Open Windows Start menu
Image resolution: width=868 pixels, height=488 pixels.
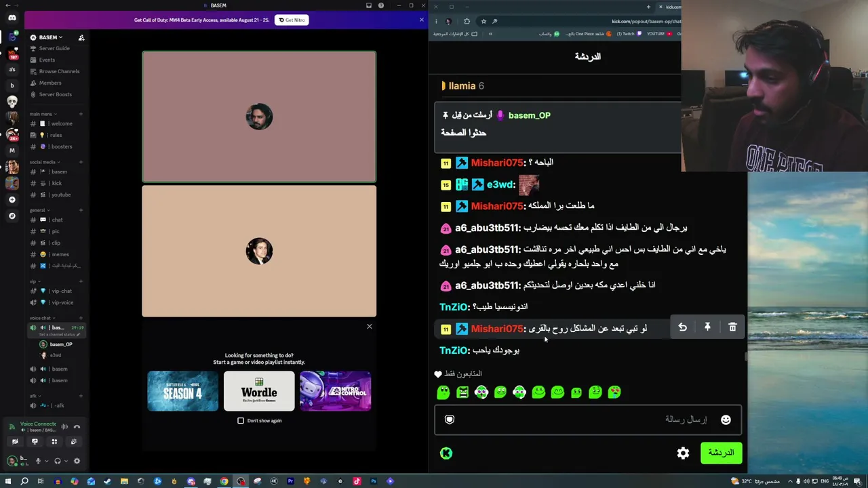tap(8, 481)
